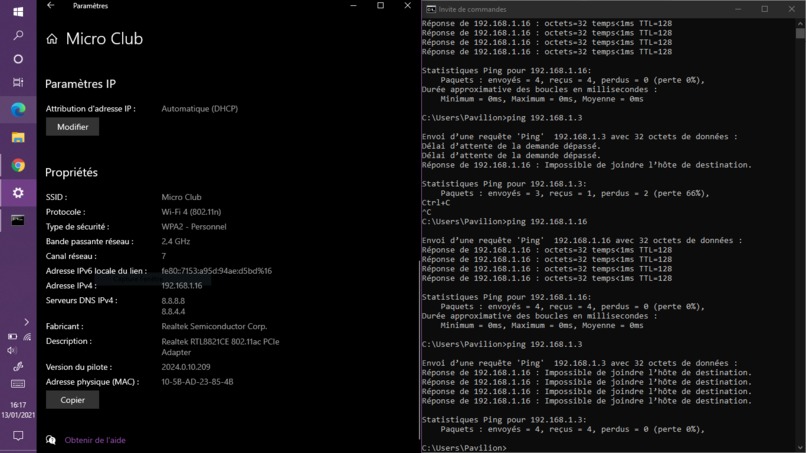806x453 pixels.
Task: Click the help chat icon near Obtenir de l'aide
Action: click(51, 440)
